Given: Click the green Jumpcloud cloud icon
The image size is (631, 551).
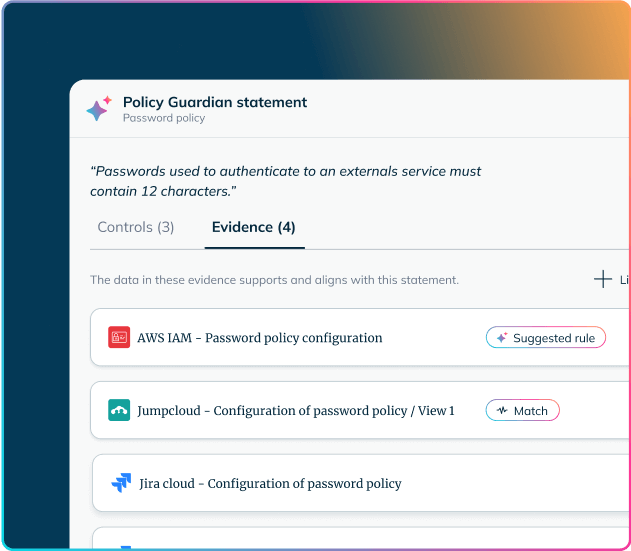Looking at the screenshot, I should tap(119, 410).
